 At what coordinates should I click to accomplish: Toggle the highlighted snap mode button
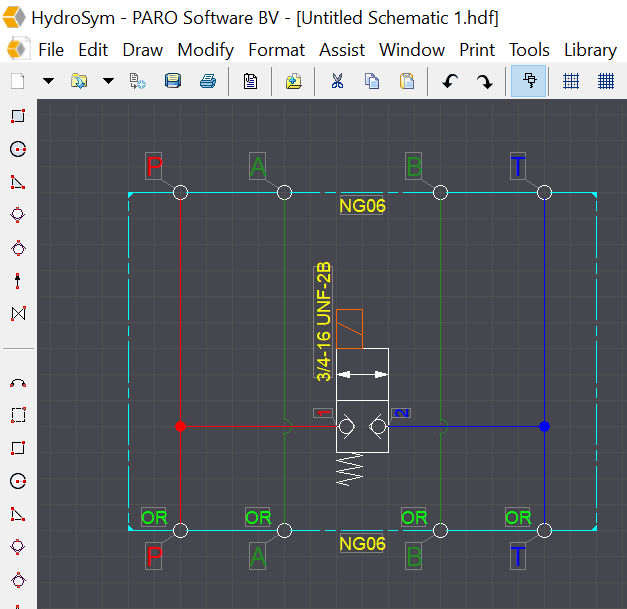pos(529,81)
